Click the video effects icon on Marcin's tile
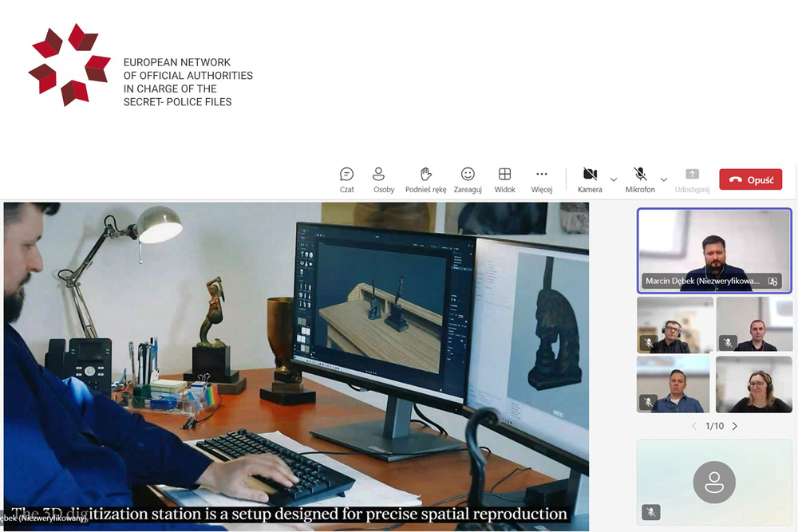This screenshot has width=798, height=532. pos(772,281)
